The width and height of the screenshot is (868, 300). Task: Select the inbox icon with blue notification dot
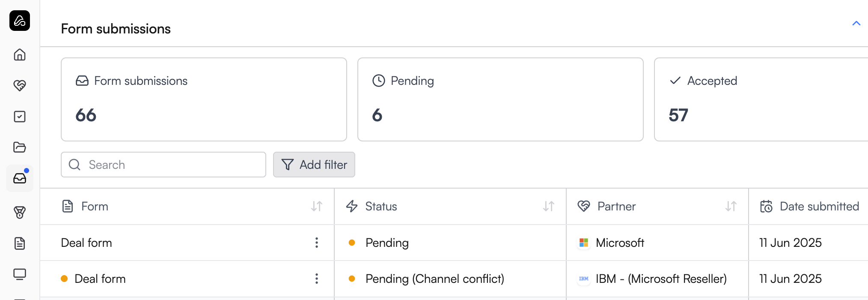20,178
